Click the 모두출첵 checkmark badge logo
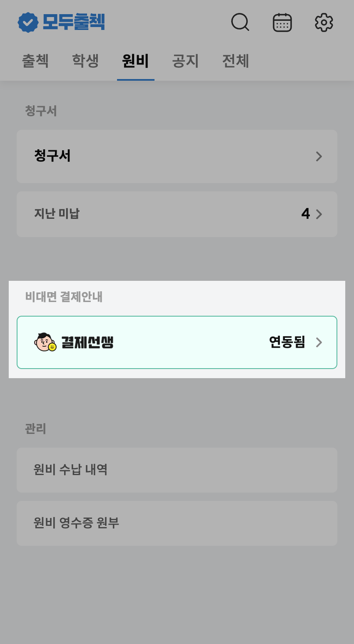The height and width of the screenshot is (644, 354). (27, 22)
